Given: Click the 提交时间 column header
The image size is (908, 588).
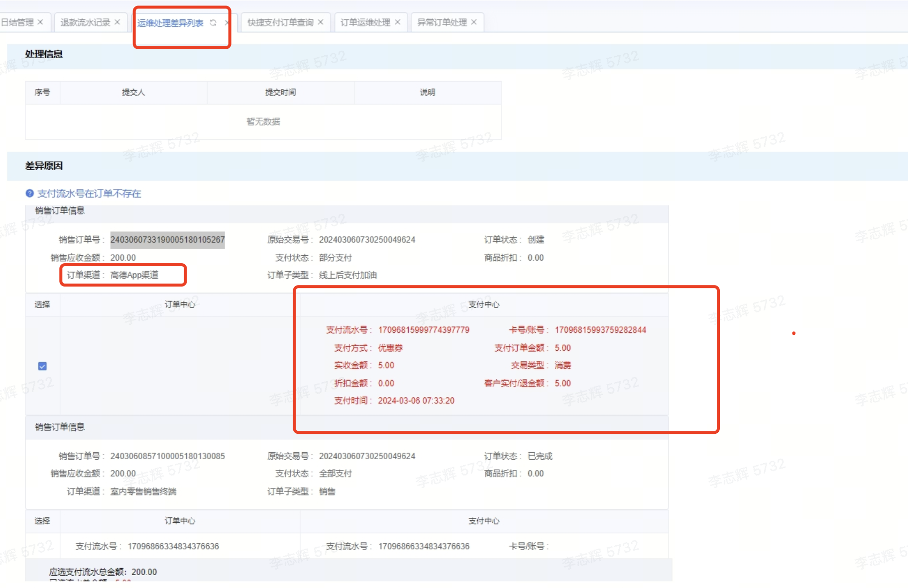Looking at the screenshot, I should coord(280,92).
